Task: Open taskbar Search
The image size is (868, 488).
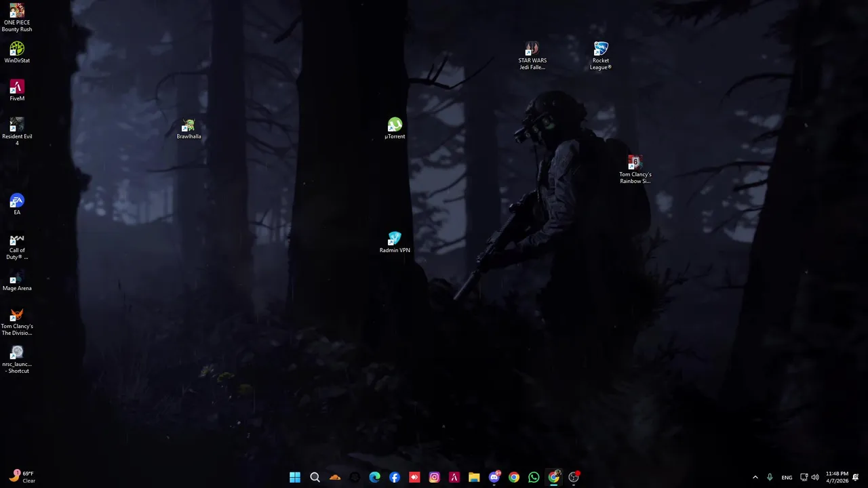Action: pos(315,477)
